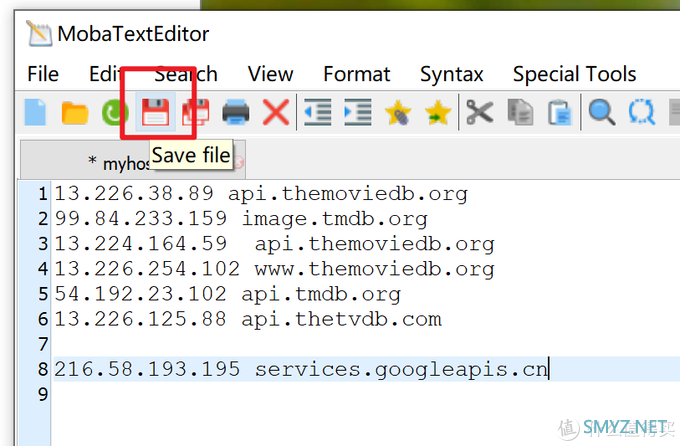Click line number 7 in the gutter
The height and width of the screenshot is (446, 680).
(42, 344)
